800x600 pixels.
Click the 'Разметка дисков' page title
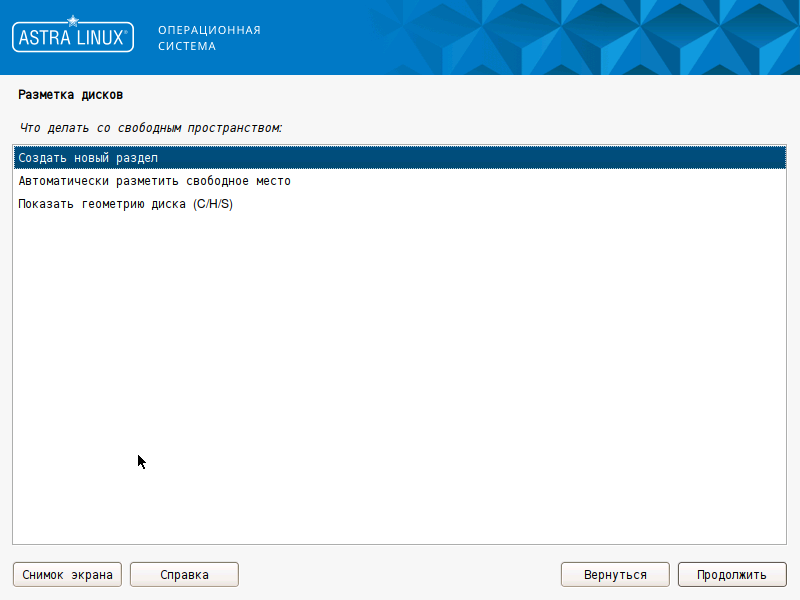(70, 95)
